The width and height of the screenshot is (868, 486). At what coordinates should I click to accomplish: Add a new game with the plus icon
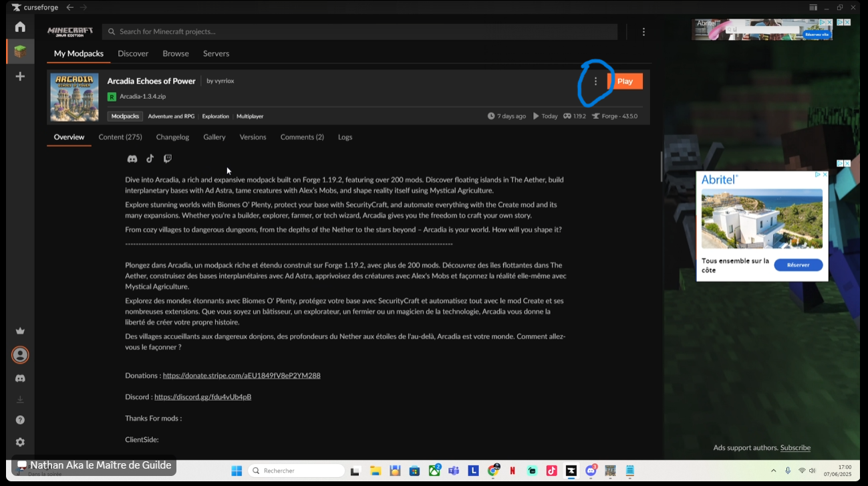[x=20, y=76]
